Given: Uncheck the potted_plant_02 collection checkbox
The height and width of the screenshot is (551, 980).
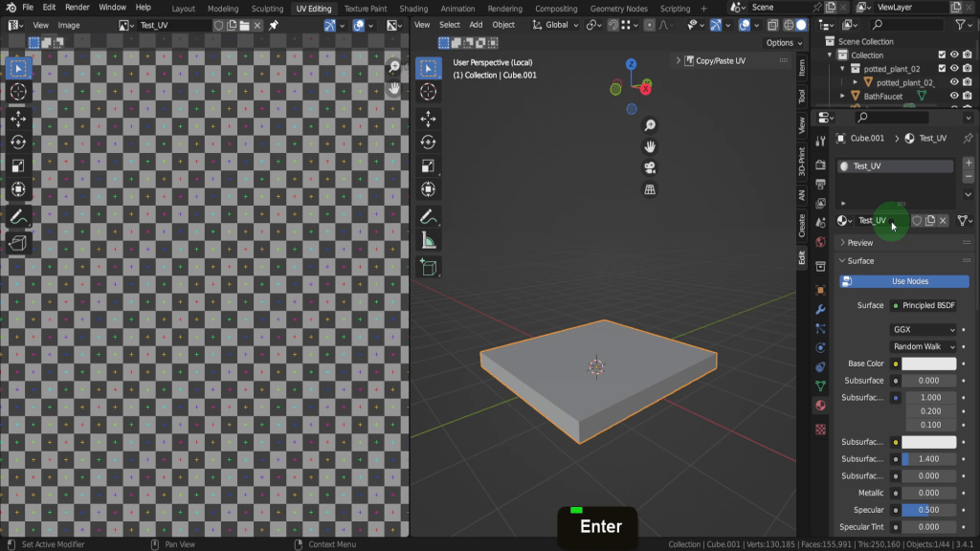Looking at the screenshot, I should click(942, 69).
